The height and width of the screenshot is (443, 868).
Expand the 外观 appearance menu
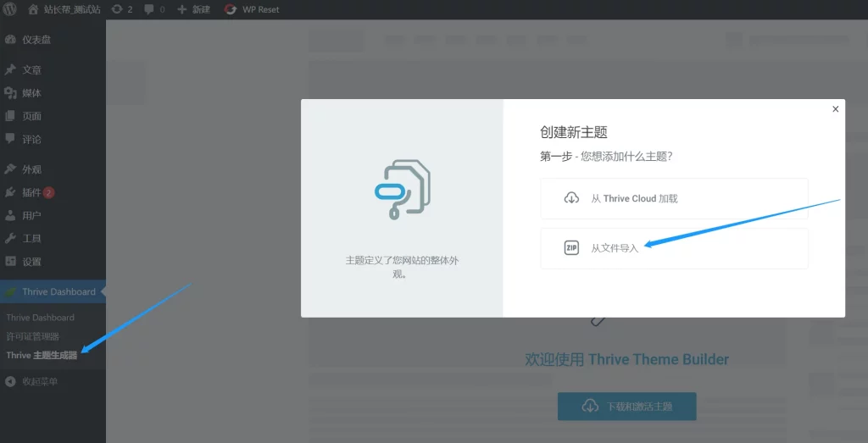click(31, 169)
